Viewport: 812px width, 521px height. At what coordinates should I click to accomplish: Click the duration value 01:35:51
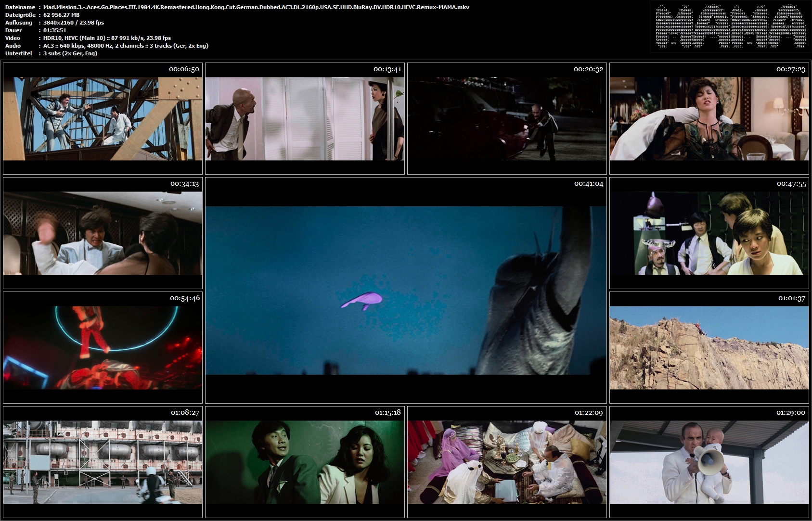point(55,30)
